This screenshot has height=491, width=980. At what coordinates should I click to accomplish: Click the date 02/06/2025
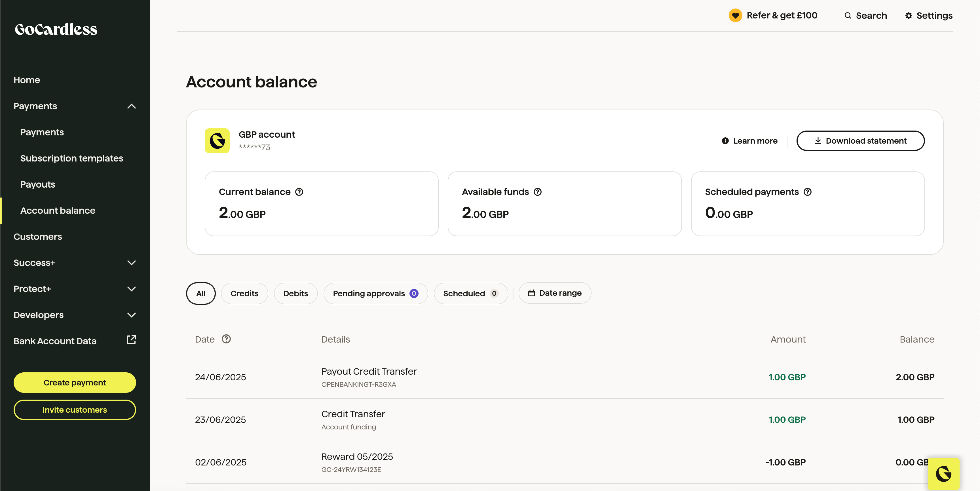tap(221, 462)
